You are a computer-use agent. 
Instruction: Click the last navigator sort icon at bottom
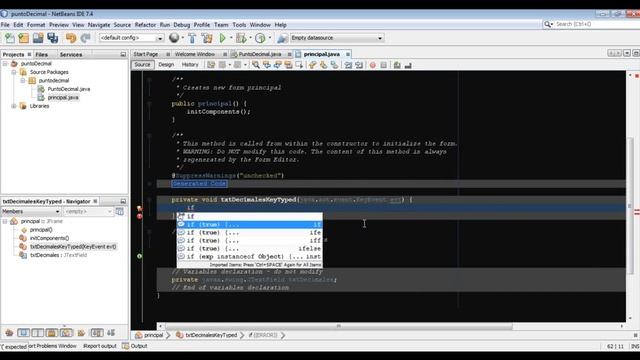tap(111, 333)
